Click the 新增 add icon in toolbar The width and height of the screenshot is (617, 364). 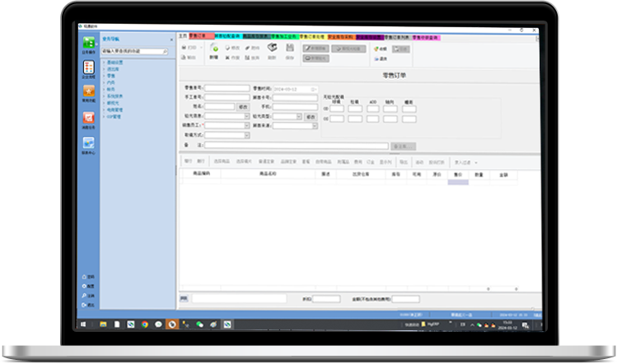[214, 50]
